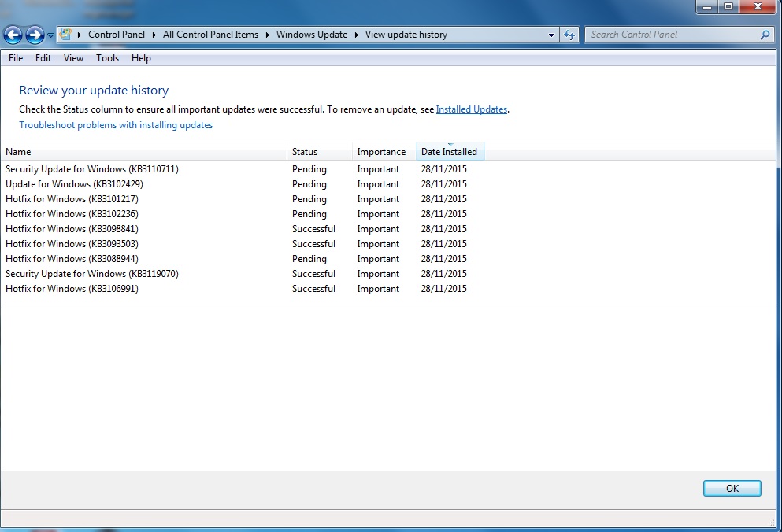Click the window resize grip corner

pyautogui.click(x=772, y=522)
